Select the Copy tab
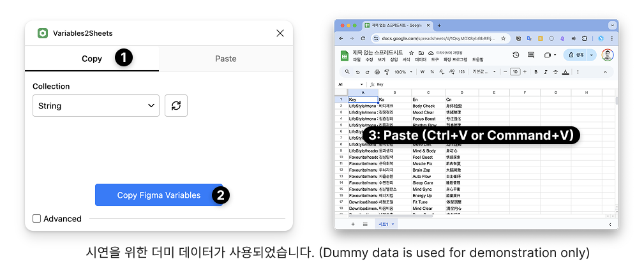 92,59
